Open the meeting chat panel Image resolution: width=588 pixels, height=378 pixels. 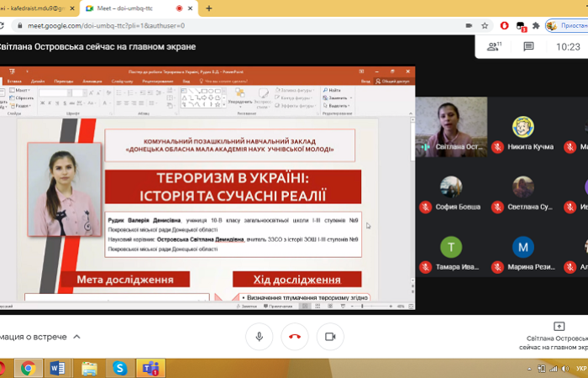pyautogui.click(x=528, y=47)
